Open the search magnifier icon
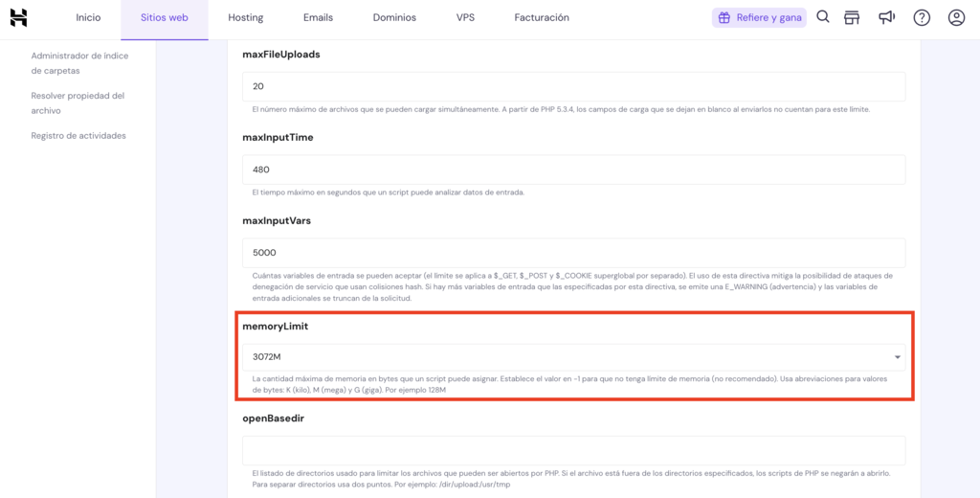The width and height of the screenshot is (980, 498). pyautogui.click(x=823, y=17)
